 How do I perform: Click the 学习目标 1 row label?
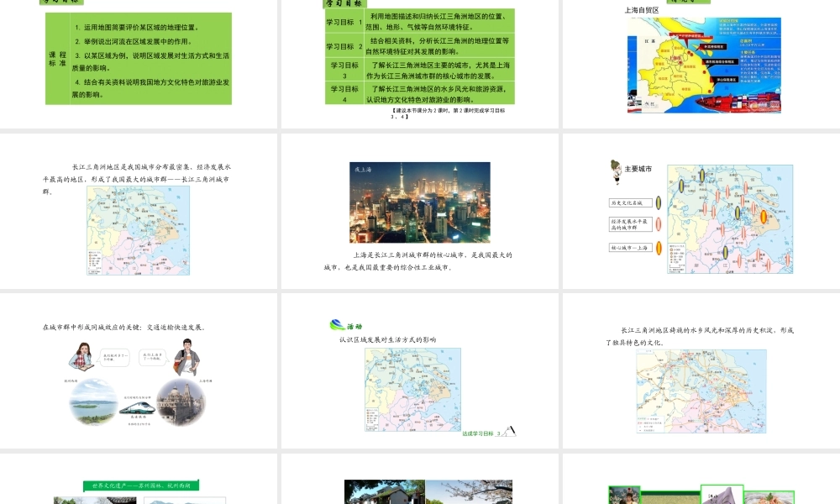point(344,22)
